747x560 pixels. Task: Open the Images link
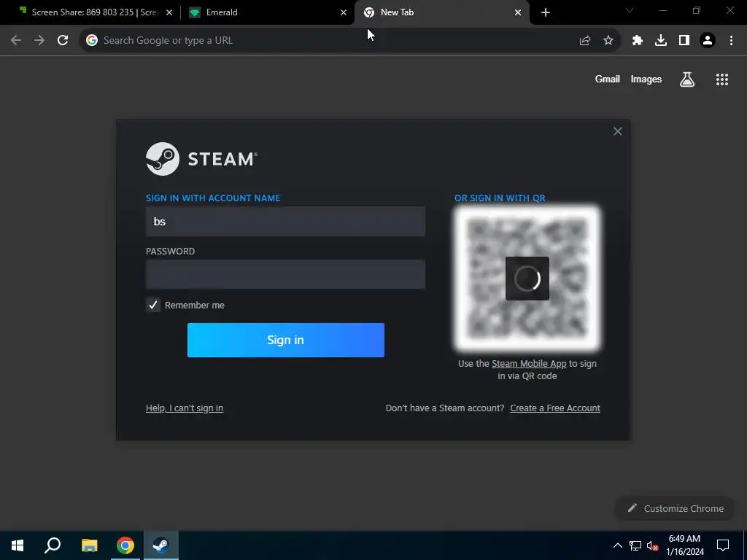click(x=646, y=79)
